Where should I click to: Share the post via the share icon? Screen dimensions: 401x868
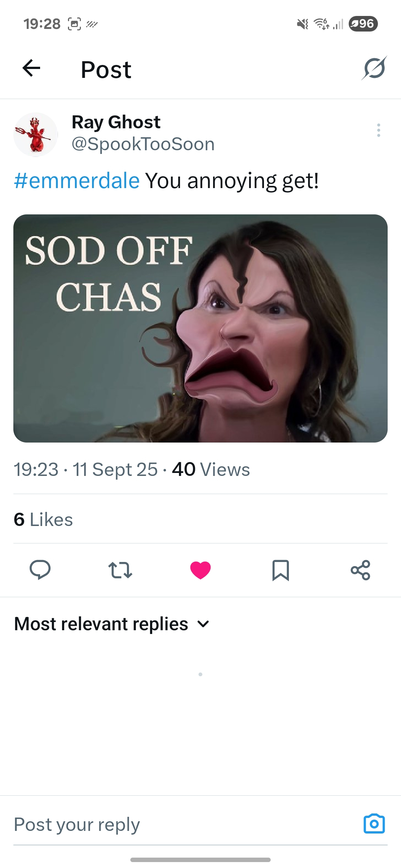coord(361,570)
